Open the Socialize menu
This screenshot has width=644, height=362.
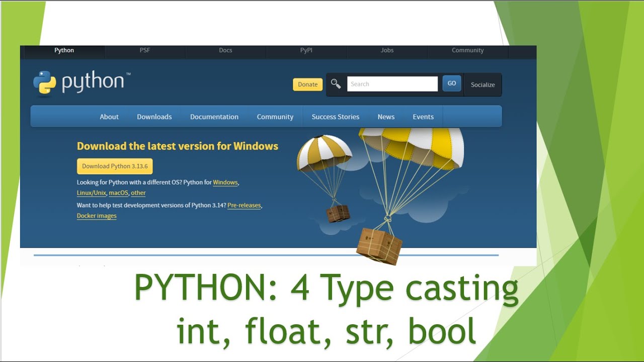[x=482, y=84]
